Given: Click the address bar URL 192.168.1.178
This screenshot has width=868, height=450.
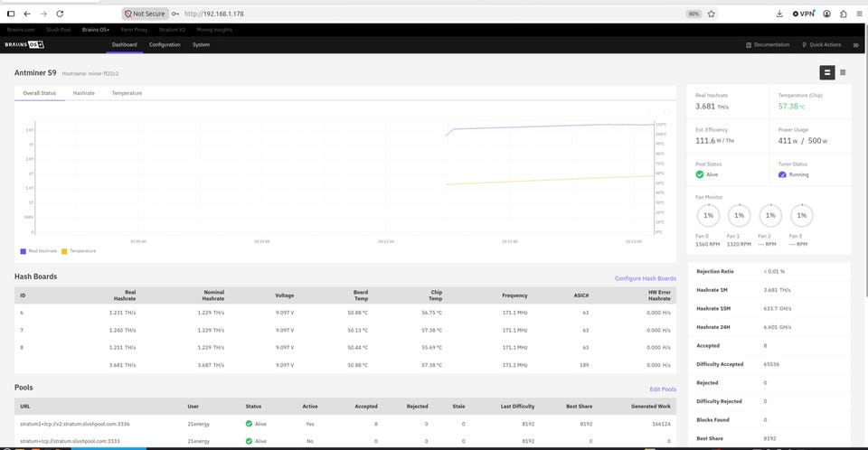Looking at the screenshot, I should [x=213, y=14].
